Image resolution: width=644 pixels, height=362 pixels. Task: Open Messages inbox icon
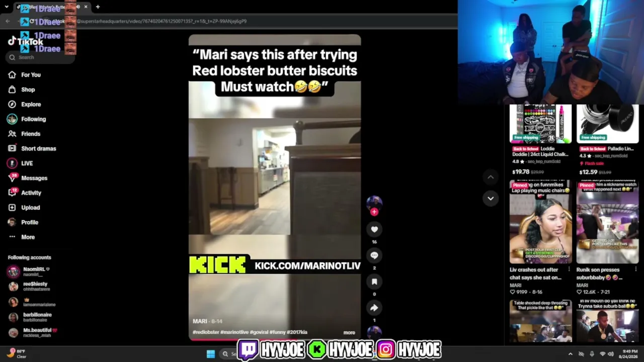(x=12, y=177)
